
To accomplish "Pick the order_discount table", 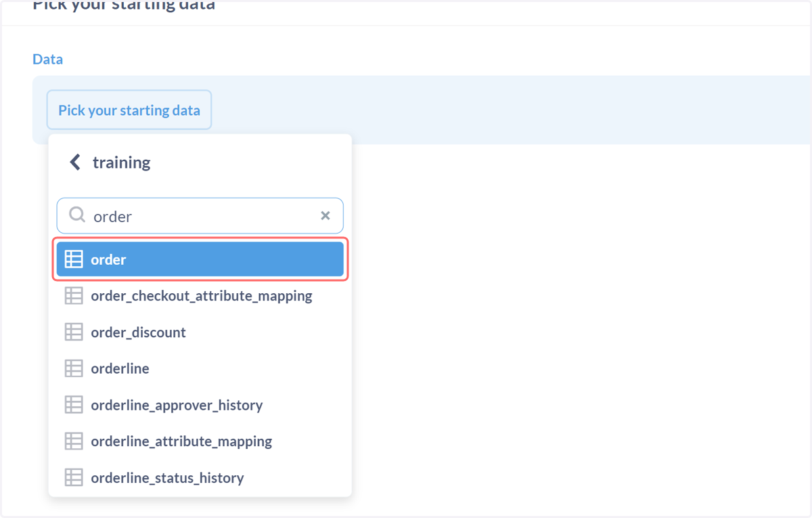I will tap(200, 332).
